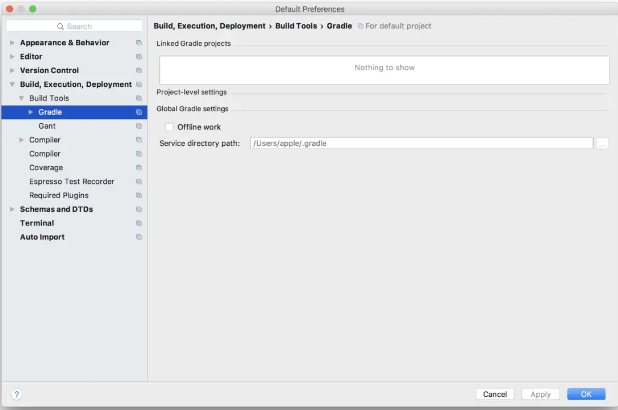Click the search magnifier icon

pos(60,26)
